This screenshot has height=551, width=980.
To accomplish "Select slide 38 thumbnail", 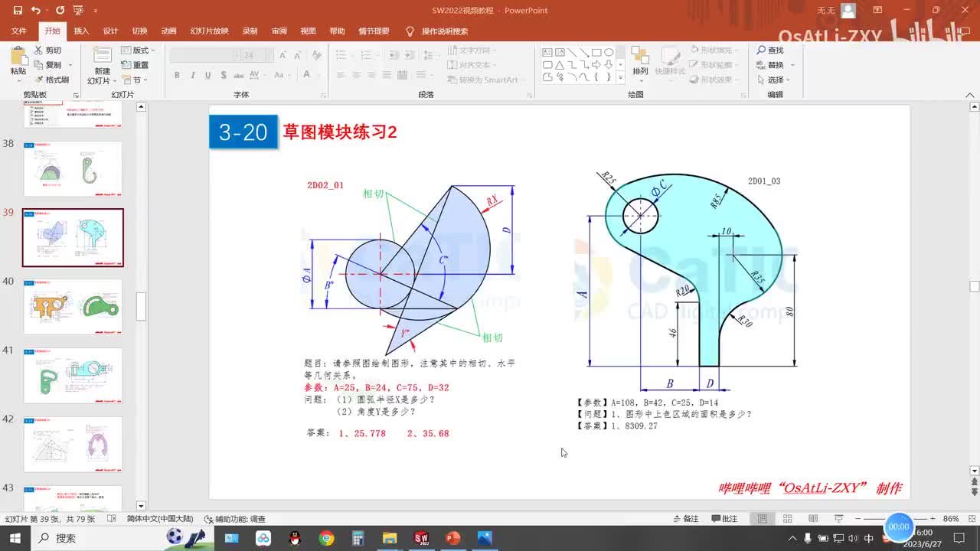I will (73, 169).
